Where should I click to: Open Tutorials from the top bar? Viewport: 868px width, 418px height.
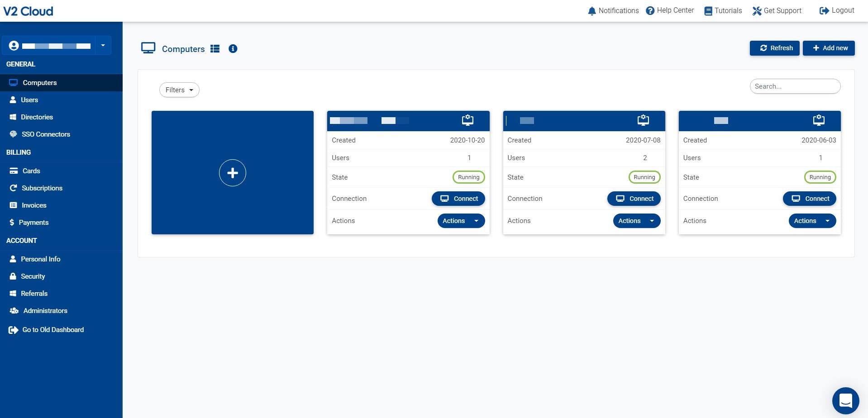[x=708, y=10]
